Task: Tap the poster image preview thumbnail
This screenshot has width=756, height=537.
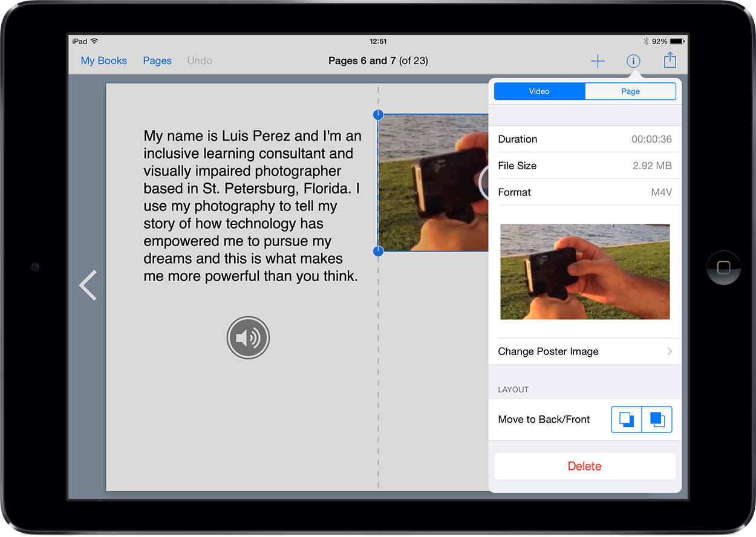Action: pyautogui.click(x=585, y=272)
